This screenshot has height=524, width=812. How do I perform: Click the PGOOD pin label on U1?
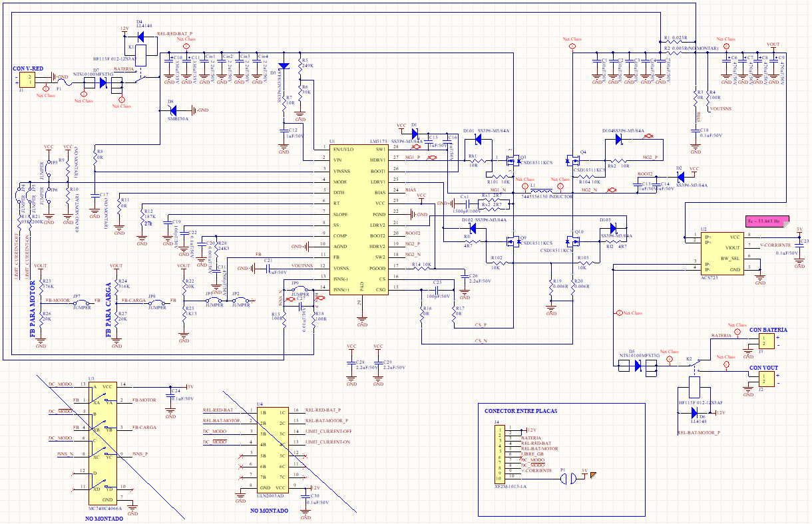[x=378, y=267]
